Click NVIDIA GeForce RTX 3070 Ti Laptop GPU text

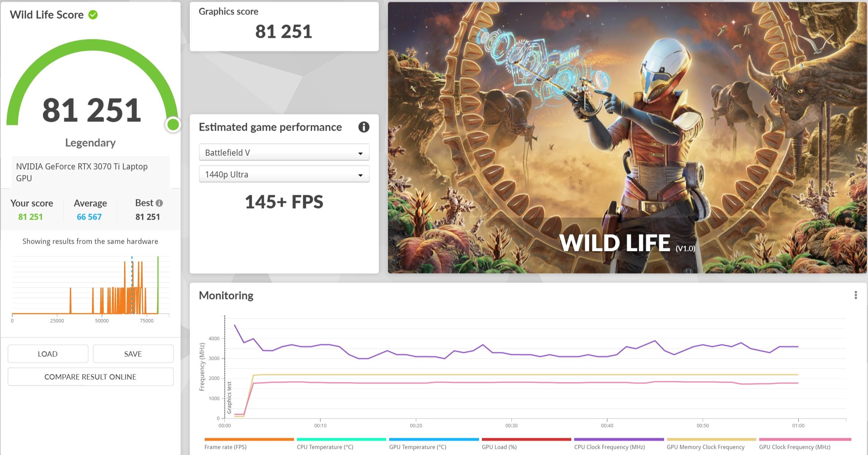82,172
